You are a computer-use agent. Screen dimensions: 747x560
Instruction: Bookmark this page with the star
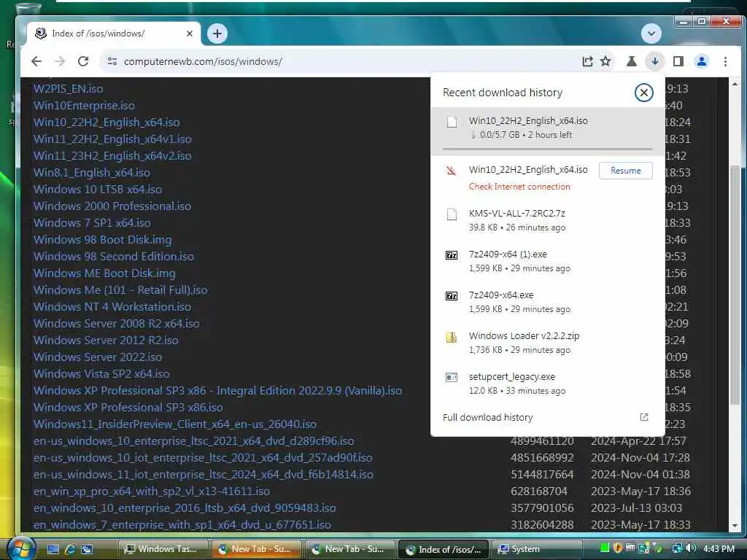[605, 61]
